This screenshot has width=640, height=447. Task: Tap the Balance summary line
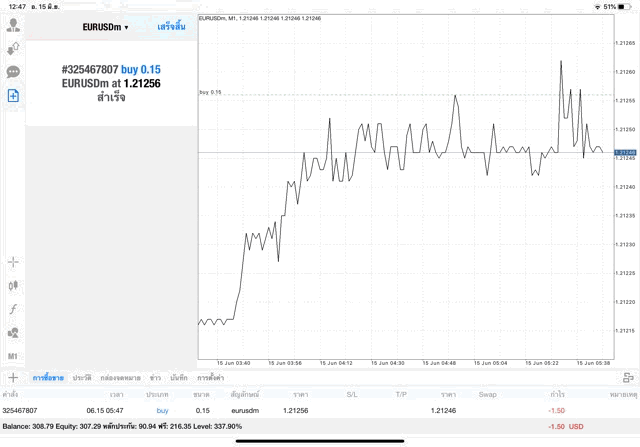point(122,427)
